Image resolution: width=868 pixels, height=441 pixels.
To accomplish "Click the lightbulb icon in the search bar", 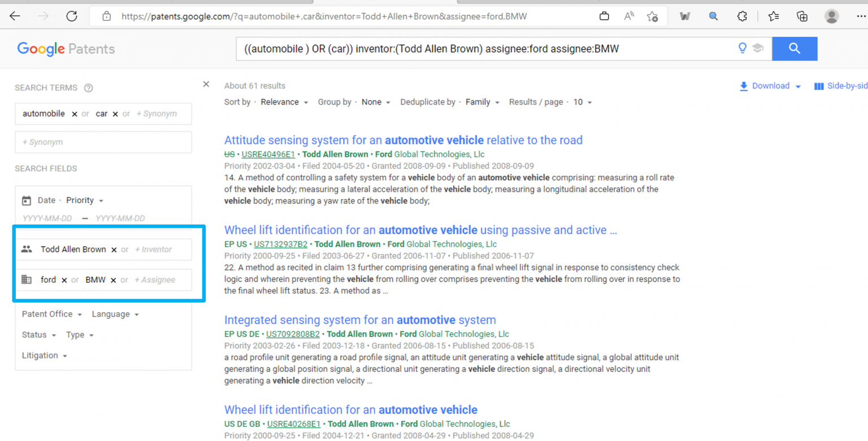I will click(742, 48).
